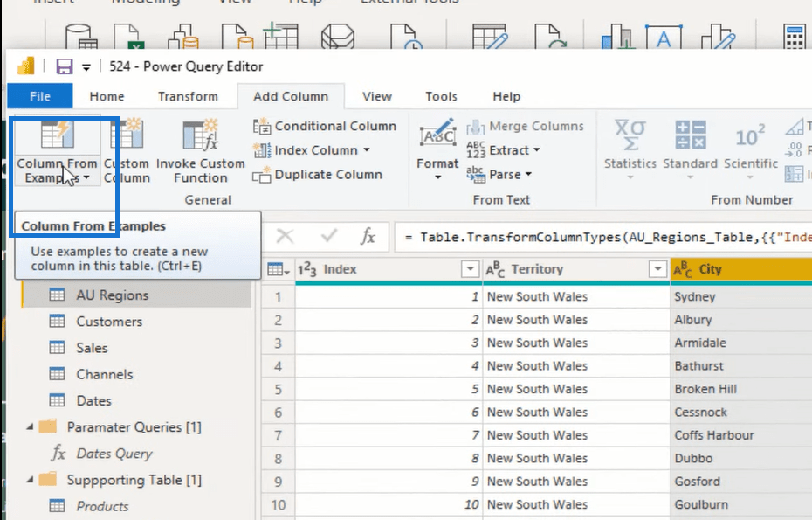Viewport: 812px width, 520px height.
Task: Select the Index column header
Action: (x=389, y=269)
